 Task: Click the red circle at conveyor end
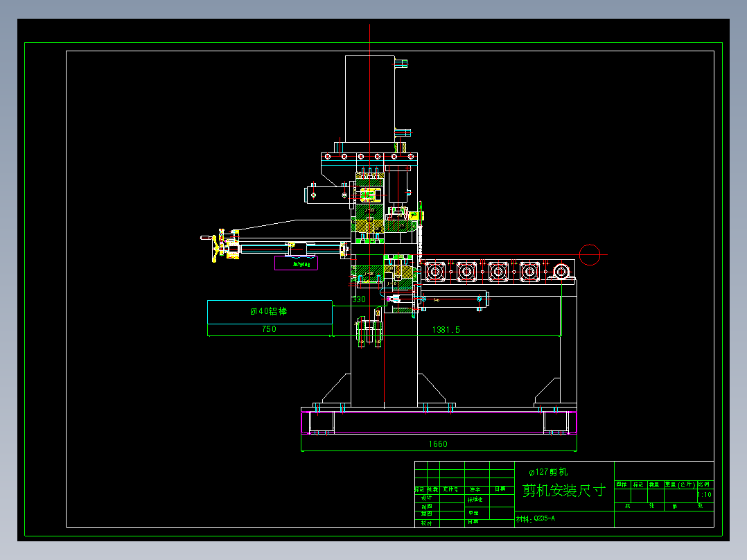click(590, 254)
